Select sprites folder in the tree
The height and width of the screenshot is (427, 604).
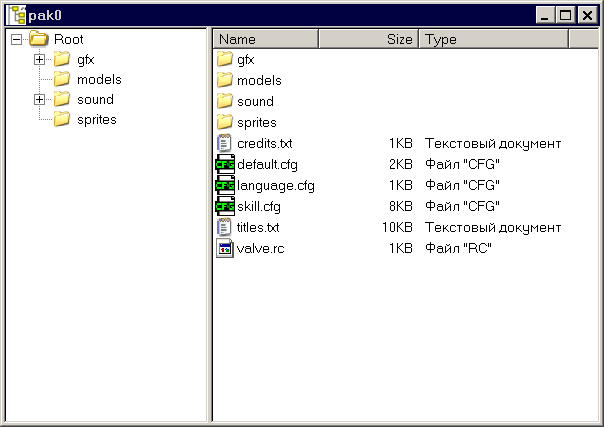96,119
